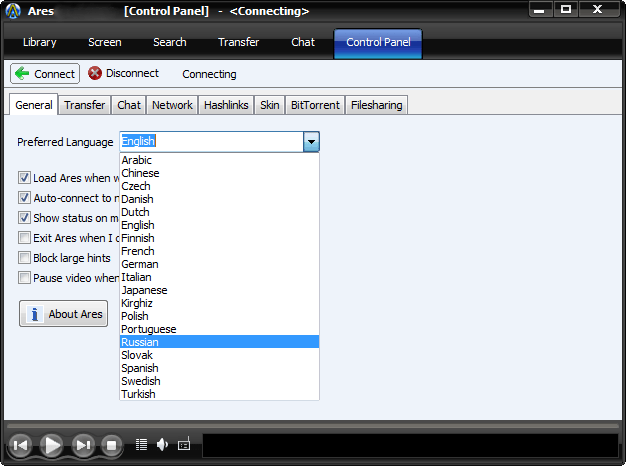
Task: Click the black player display area
Action: coord(410,446)
